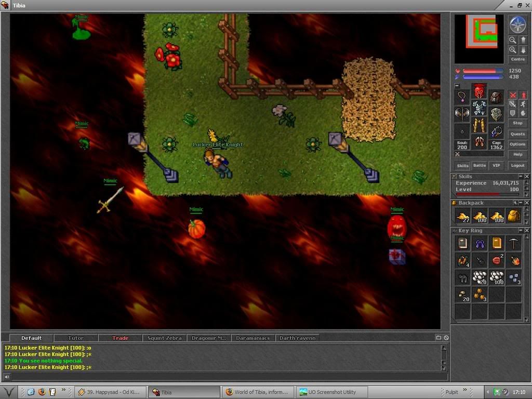Open the channel list icon above chat
The width and height of the screenshot is (532, 399).
(438, 338)
